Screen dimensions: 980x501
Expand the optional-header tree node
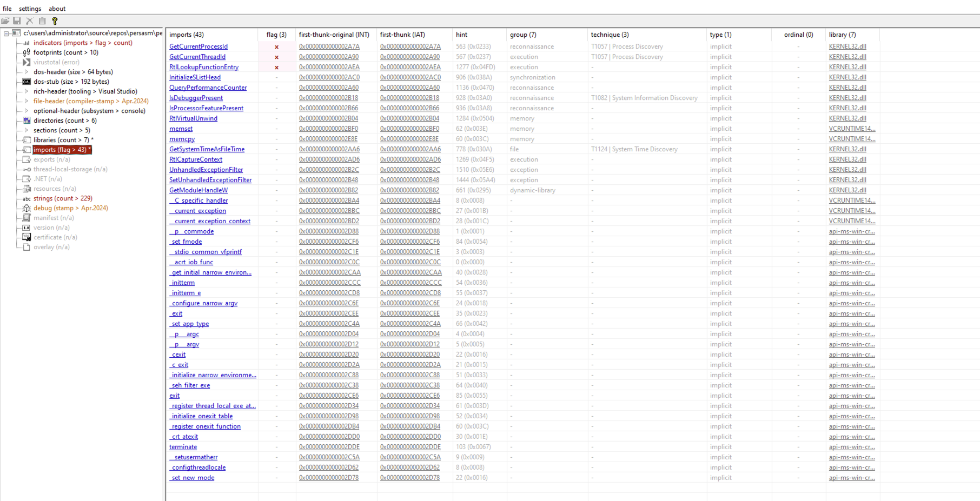click(x=27, y=111)
